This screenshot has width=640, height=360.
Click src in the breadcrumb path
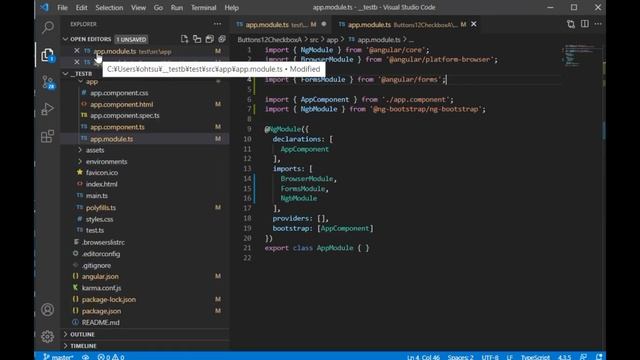click(x=314, y=40)
